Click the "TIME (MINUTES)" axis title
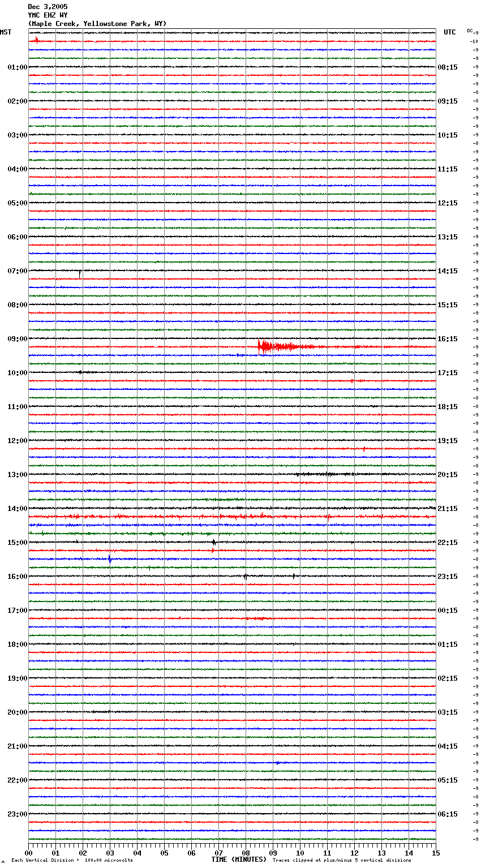This screenshot has width=481, height=868. tap(239, 860)
